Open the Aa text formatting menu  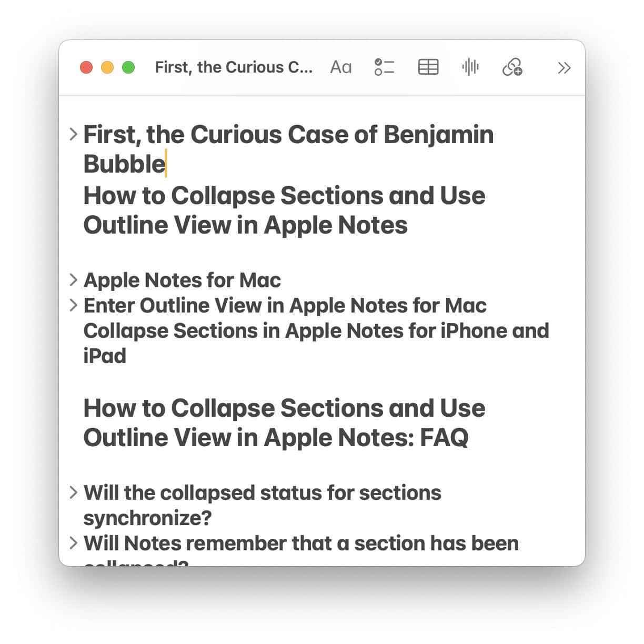tap(340, 67)
